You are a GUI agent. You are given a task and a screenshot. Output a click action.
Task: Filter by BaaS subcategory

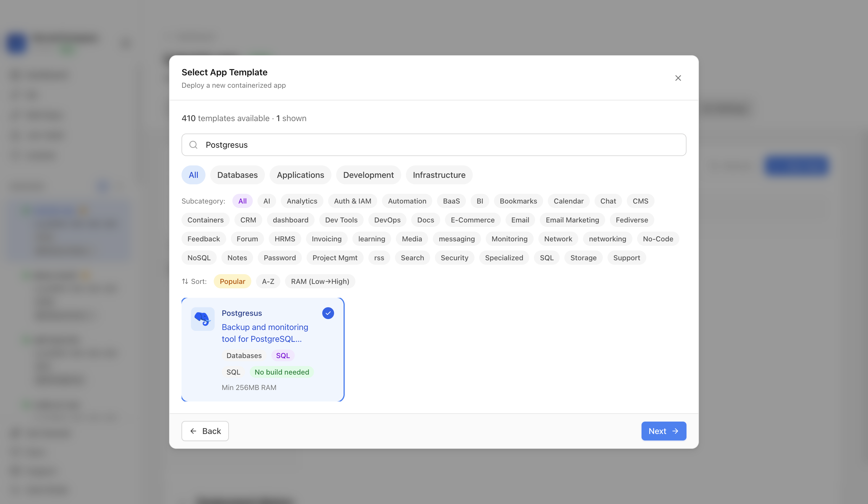[x=451, y=201]
